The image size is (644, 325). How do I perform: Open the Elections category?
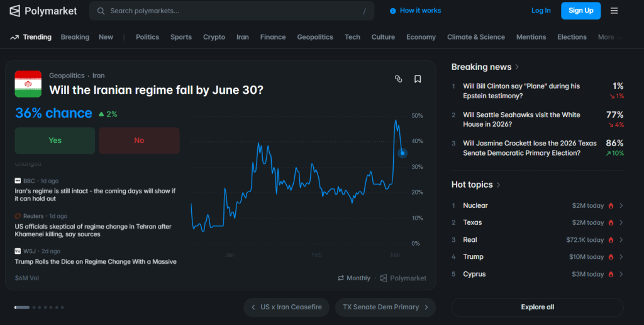[572, 37]
